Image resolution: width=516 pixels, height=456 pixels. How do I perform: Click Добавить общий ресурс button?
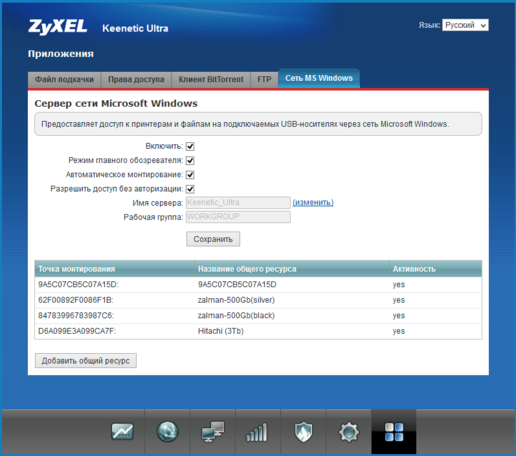click(x=86, y=361)
